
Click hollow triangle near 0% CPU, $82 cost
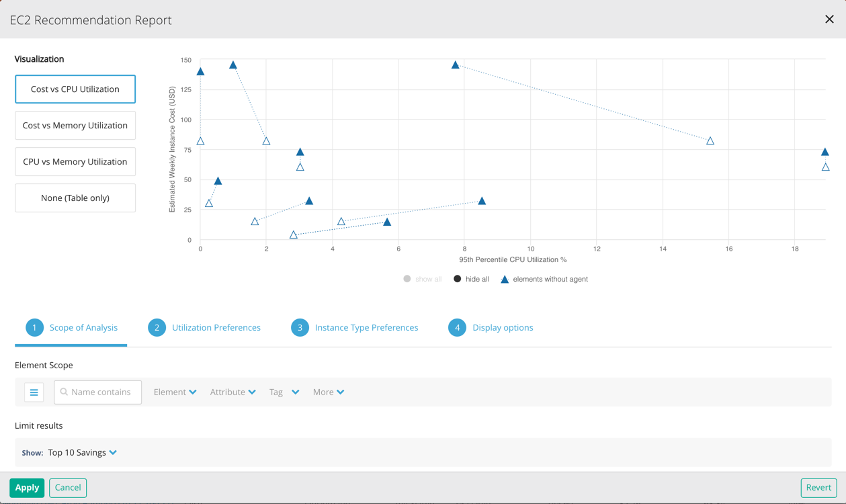pos(200,141)
